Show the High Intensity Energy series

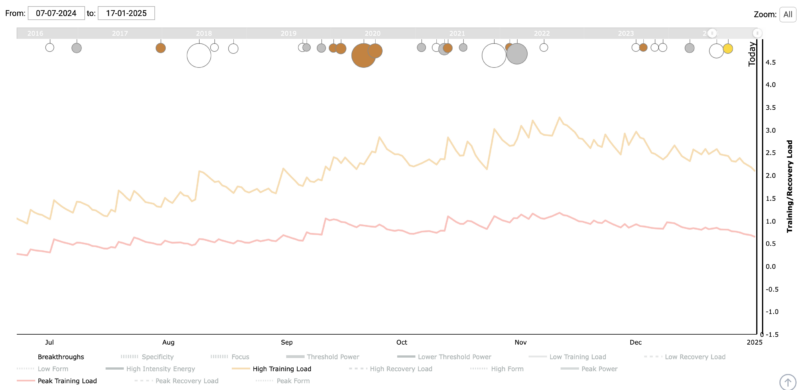(151, 369)
